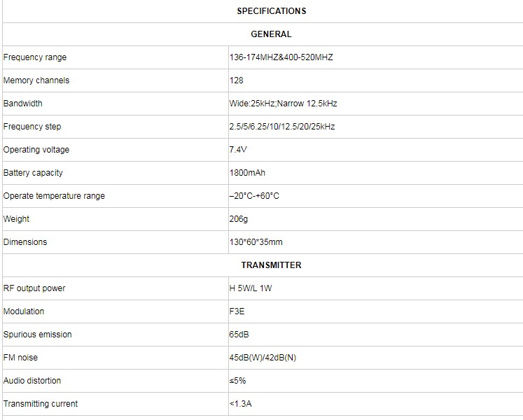The image size is (523, 420).
Task: Click the H 5W/L 1W output power value
Action: click(x=251, y=288)
